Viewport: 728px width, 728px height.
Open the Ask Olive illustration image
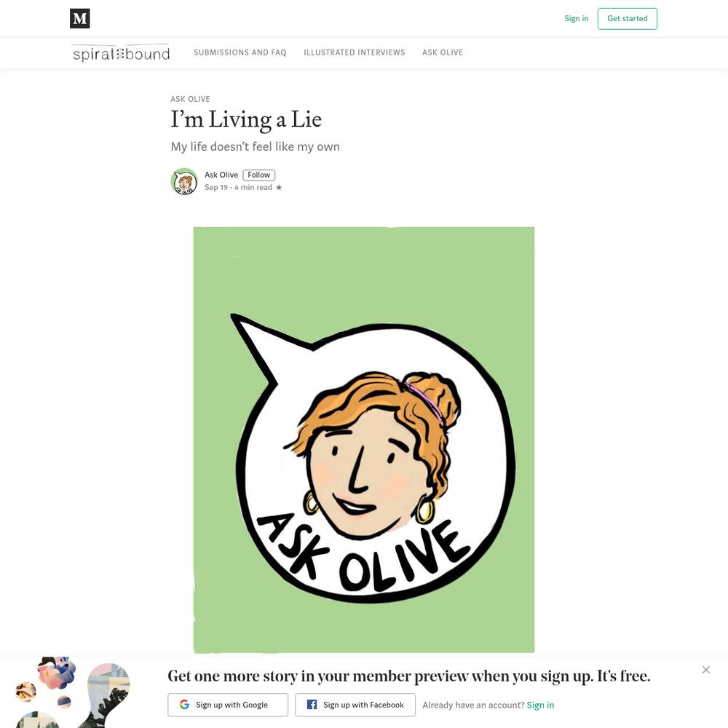point(364,440)
